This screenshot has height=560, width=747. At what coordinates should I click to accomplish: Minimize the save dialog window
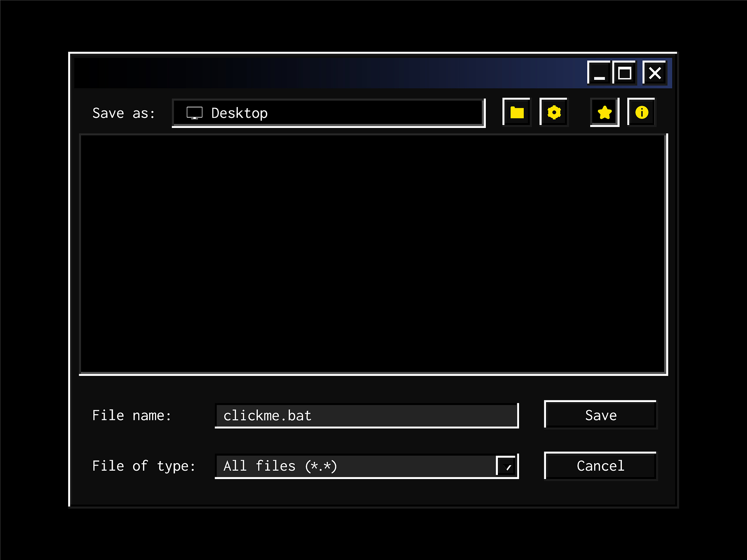click(599, 73)
